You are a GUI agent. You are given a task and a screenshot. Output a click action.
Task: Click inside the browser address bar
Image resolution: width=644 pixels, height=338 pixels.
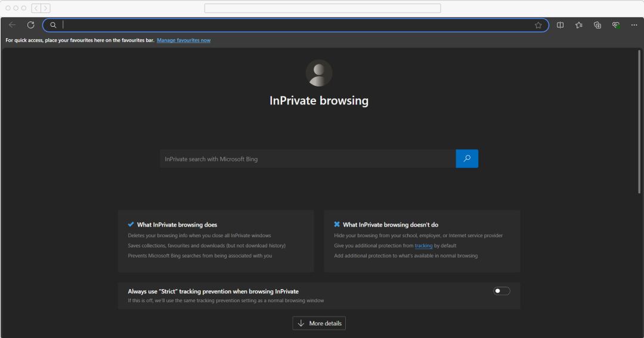pyautogui.click(x=296, y=25)
